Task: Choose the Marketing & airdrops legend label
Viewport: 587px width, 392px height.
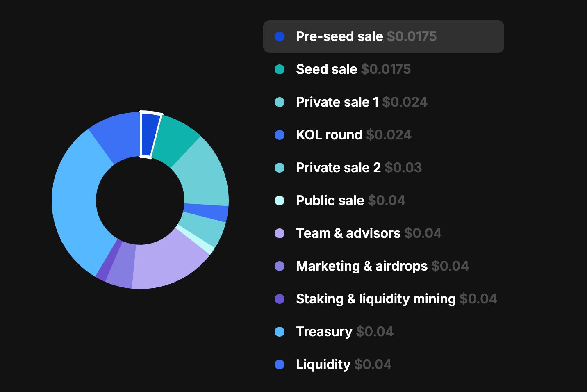Action: click(362, 266)
